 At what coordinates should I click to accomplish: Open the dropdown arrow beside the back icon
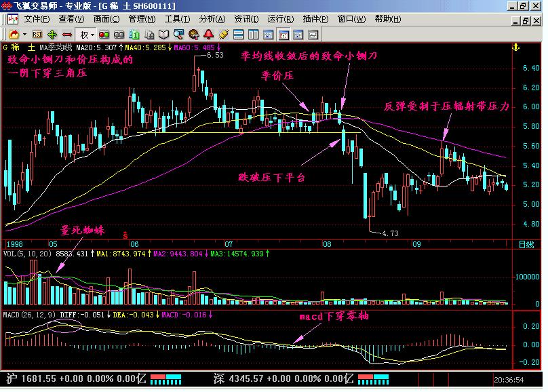[24, 35]
